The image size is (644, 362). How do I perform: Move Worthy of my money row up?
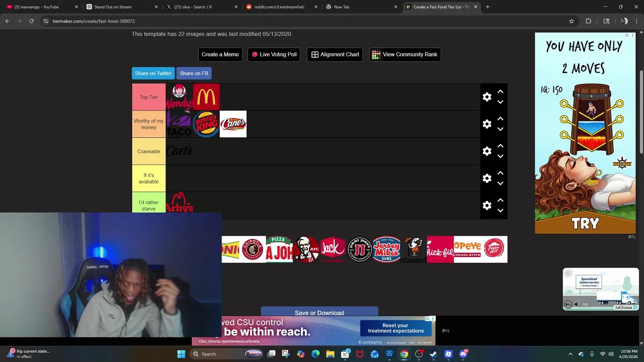tap(500, 119)
